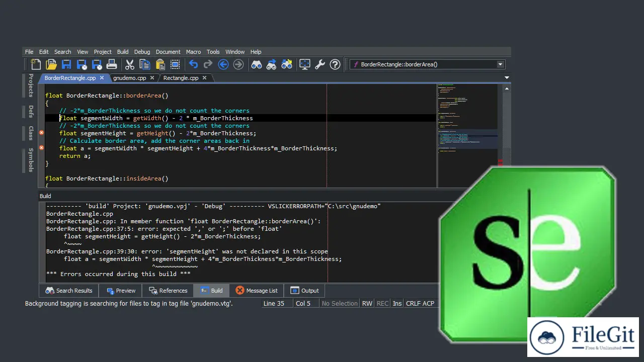Image resolution: width=644 pixels, height=362 pixels.
Task: Click the Save As toolbar icon
Action: click(x=82, y=64)
